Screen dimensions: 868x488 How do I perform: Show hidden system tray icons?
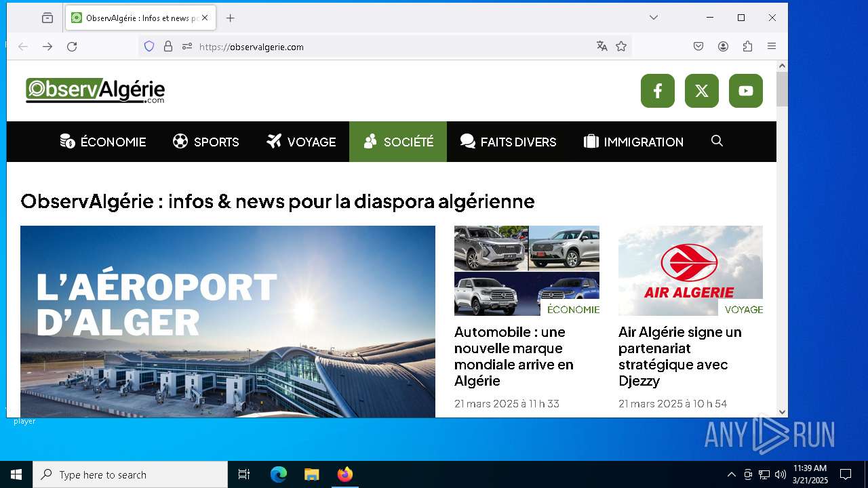pos(731,474)
